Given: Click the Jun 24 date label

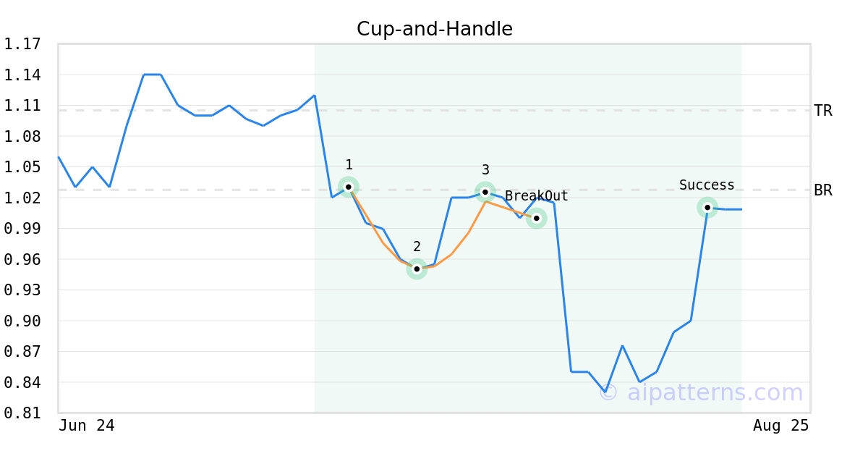Looking at the screenshot, I should pos(87,426).
